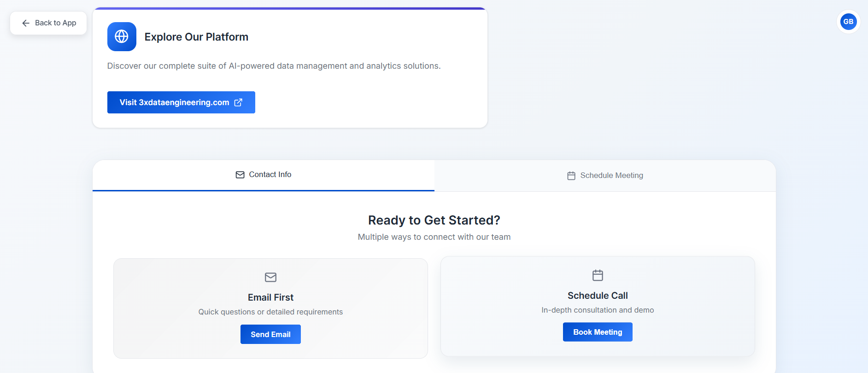
Task: Click the Ready to Get Started? heading
Action: [x=434, y=220]
